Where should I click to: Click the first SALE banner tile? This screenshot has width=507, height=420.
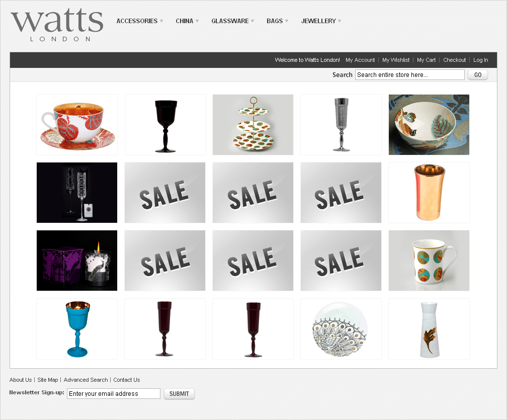pos(165,193)
